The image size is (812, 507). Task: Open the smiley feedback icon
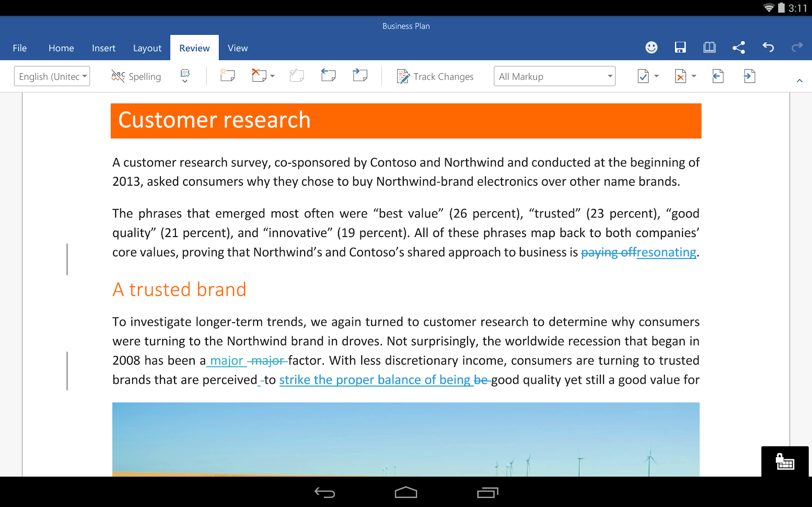(651, 47)
